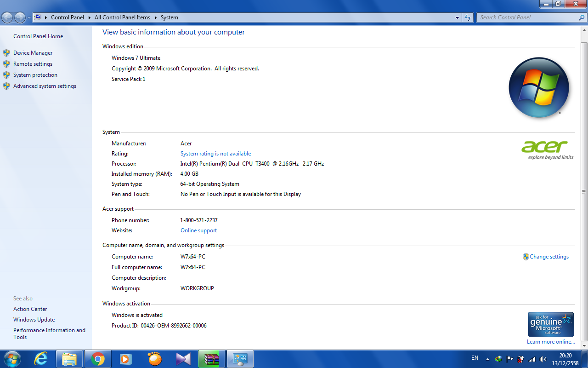Expand the arrow after All Control Panel Items

(155, 17)
